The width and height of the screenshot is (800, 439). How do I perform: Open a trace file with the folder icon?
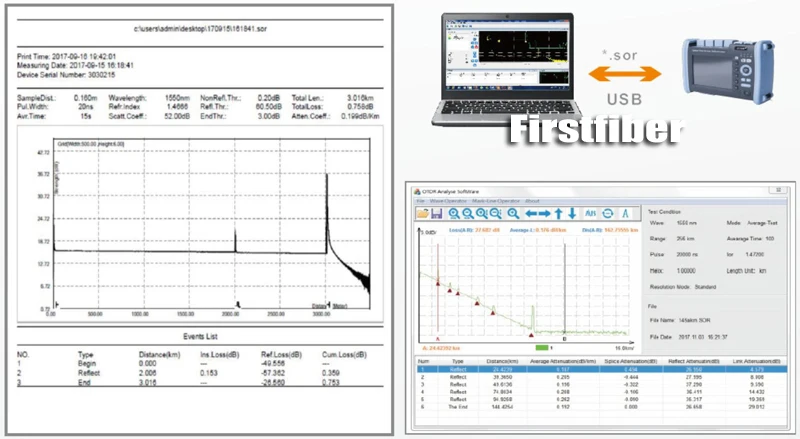[x=422, y=213]
